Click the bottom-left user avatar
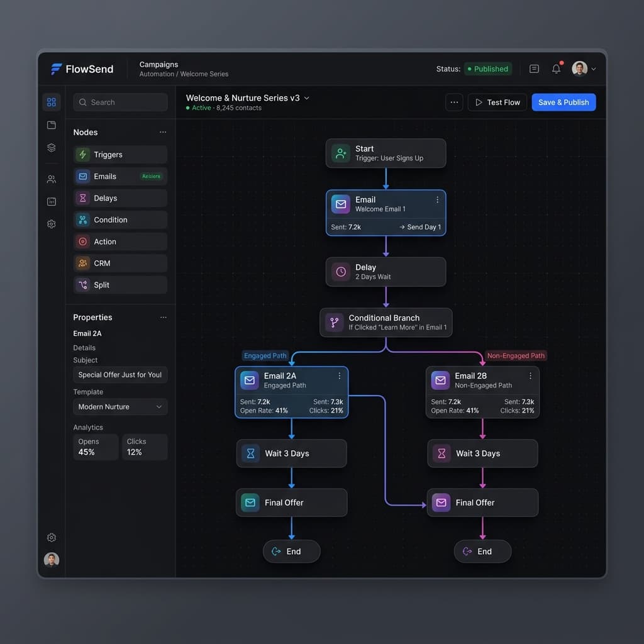The width and height of the screenshot is (644, 644). pos(52,559)
